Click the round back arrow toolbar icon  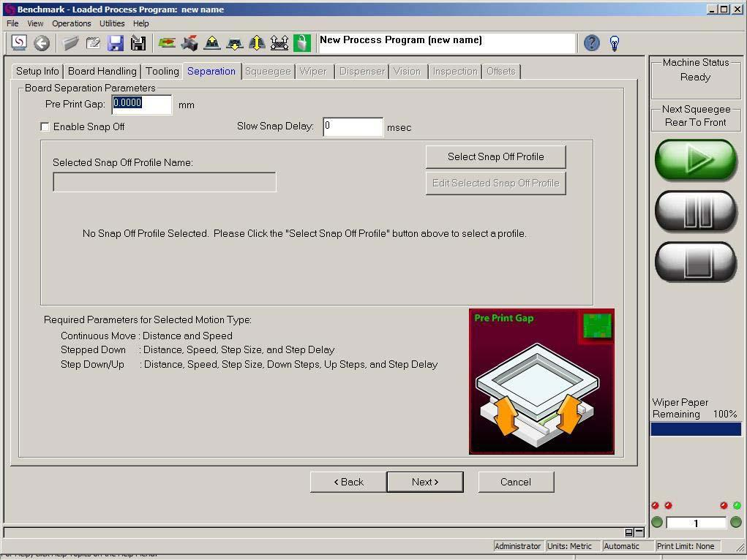tap(42, 43)
